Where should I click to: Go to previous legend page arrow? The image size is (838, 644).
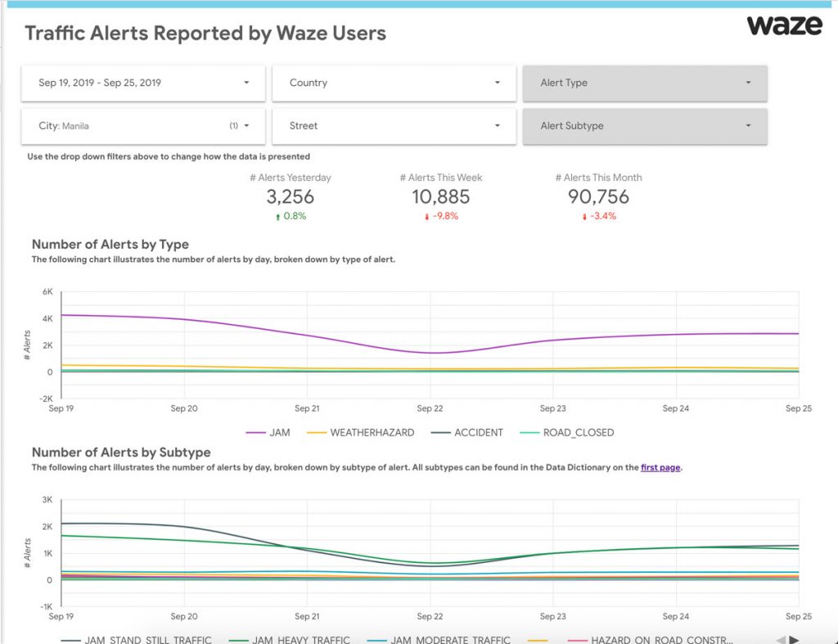[780, 640]
